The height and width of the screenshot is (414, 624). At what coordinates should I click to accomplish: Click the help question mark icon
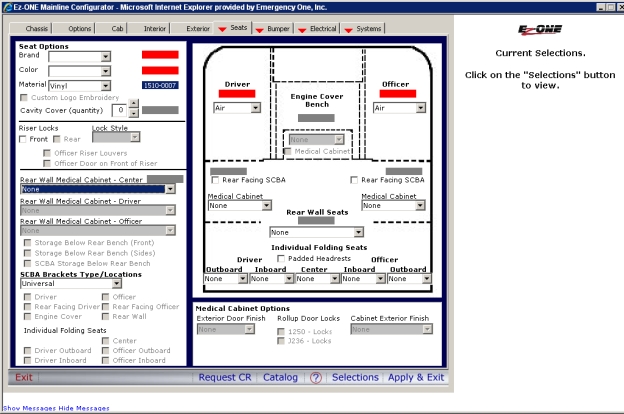(x=316, y=377)
